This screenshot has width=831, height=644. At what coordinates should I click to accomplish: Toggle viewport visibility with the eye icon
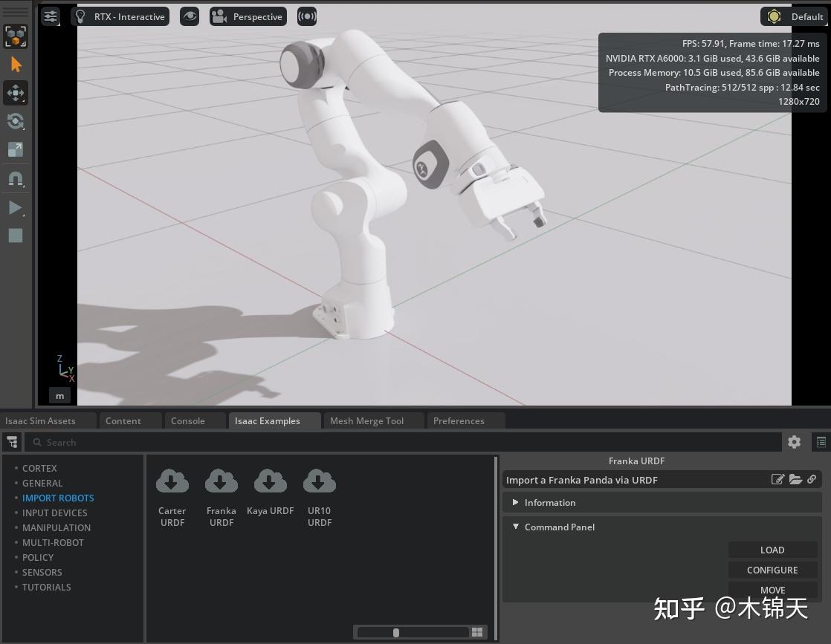[190, 16]
